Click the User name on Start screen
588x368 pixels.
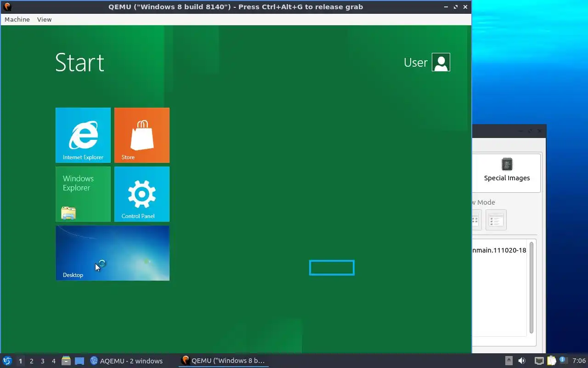416,63
